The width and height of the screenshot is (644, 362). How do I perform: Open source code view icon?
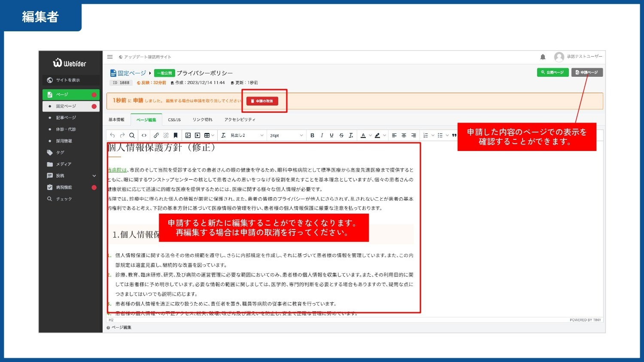coord(144,136)
